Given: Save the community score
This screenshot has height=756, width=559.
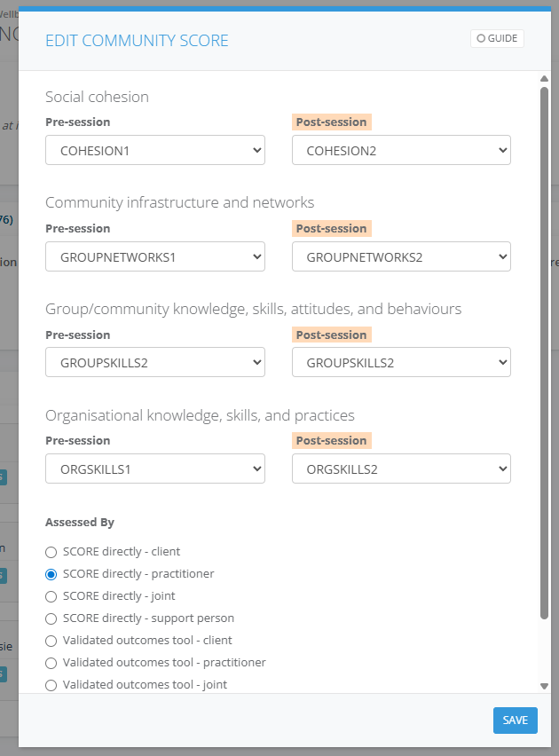Looking at the screenshot, I should [x=516, y=721].
